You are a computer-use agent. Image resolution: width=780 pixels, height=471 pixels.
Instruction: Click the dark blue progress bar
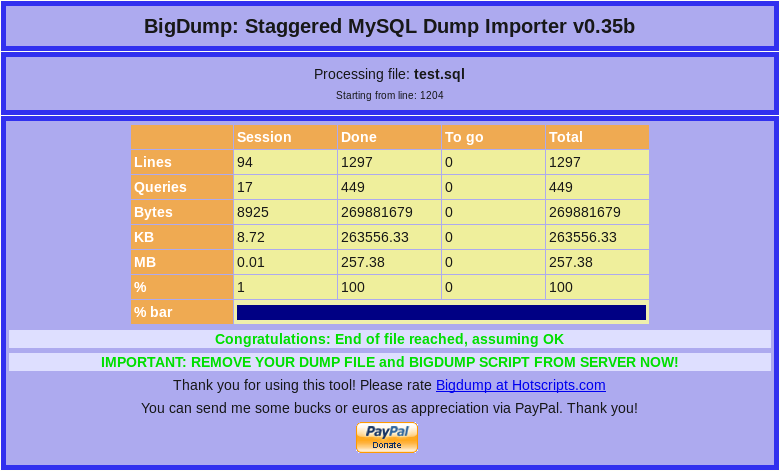(x=441, y=312)
